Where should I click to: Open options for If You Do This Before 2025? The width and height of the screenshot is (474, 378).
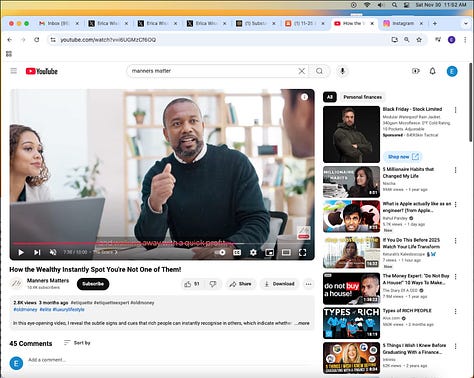[x=456, y=241]
